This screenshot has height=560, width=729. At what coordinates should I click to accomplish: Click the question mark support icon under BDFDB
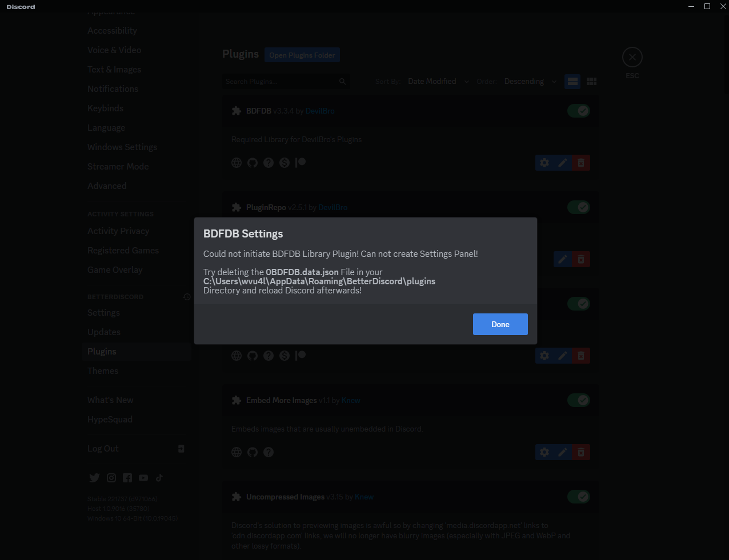coord(268,162)
